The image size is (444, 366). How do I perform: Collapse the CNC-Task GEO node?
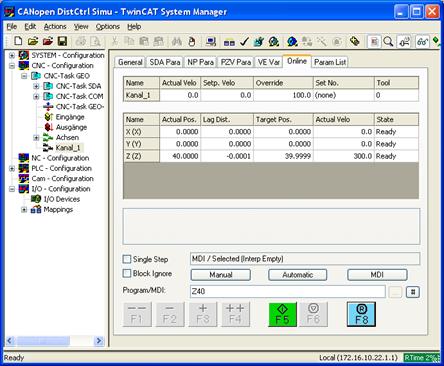[x=24, y=76]
